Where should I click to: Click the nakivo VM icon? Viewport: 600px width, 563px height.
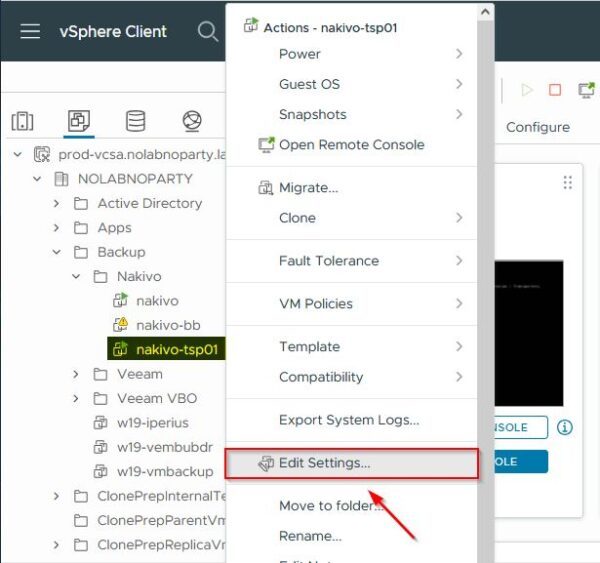(120, 300)
